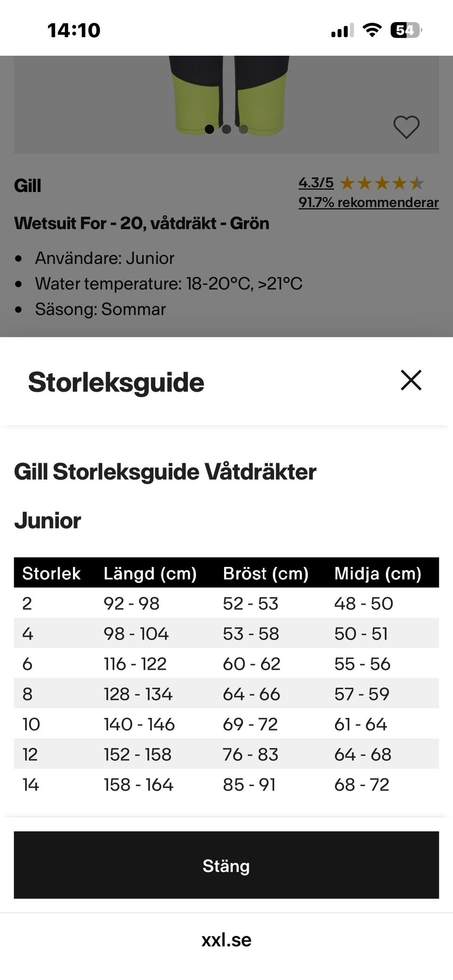Tap the Midja (cm) column header

pos(377,573)
